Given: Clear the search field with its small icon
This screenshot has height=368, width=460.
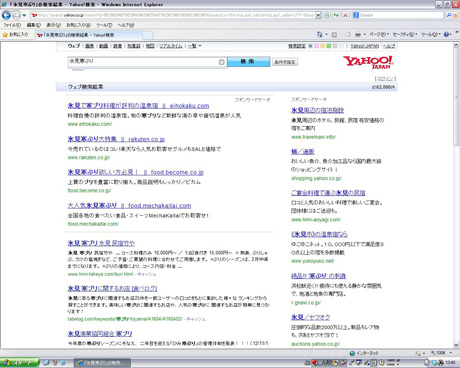Looking at the screenshot, I should tap(222, 62).
